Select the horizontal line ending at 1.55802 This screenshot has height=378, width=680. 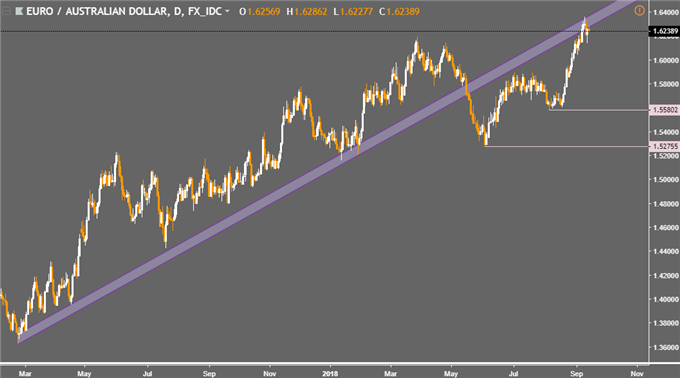coord(598,110)
